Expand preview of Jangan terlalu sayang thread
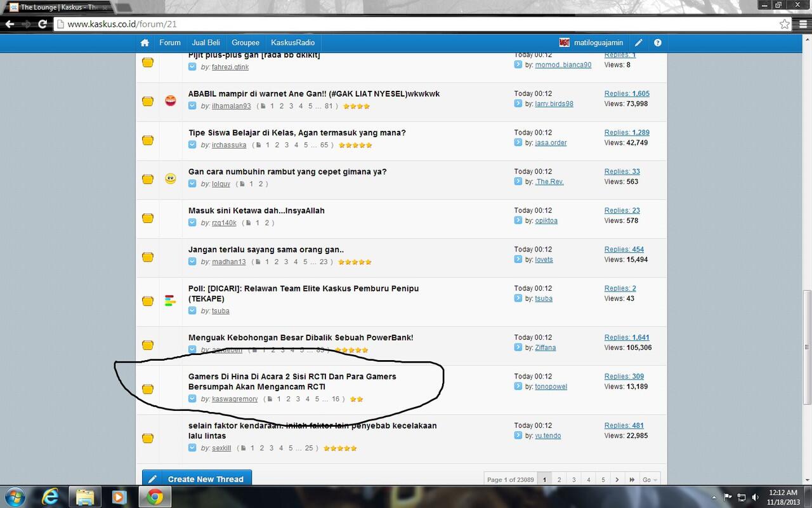The width and height of the screenshot is (812, 508). pos(192,262)
